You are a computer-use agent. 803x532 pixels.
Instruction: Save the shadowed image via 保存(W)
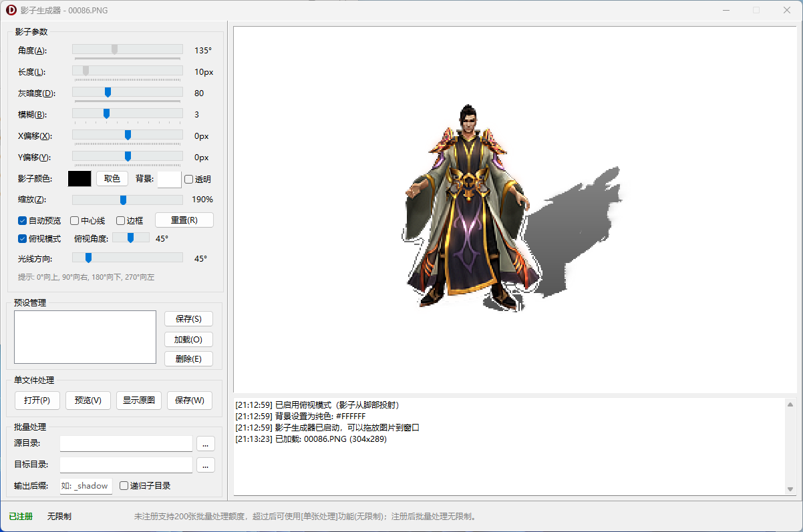click(189, 400)
